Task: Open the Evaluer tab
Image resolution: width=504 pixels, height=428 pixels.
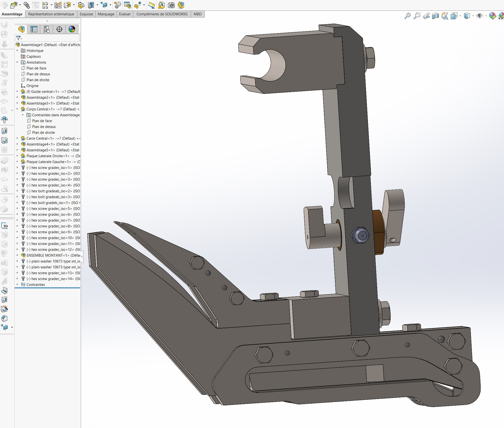Action: click(x=125, y=14)
